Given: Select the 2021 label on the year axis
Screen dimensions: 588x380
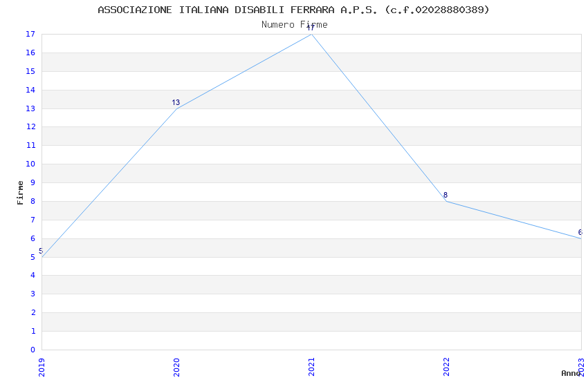Looking at the screenshot, I should (311, 368).
